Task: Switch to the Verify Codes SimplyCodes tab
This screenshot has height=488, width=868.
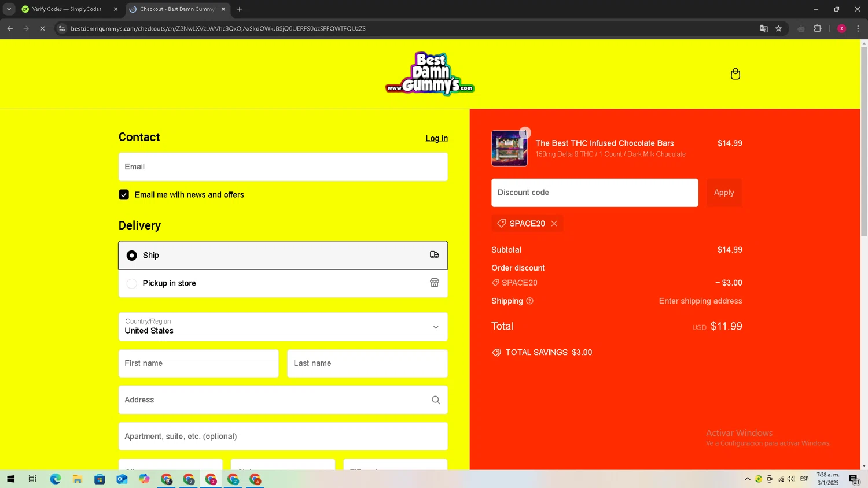Action: [68, 9]
